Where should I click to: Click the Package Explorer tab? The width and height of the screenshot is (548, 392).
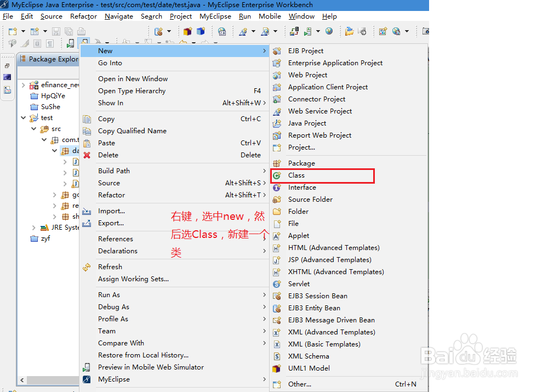(x=49, y=59)
